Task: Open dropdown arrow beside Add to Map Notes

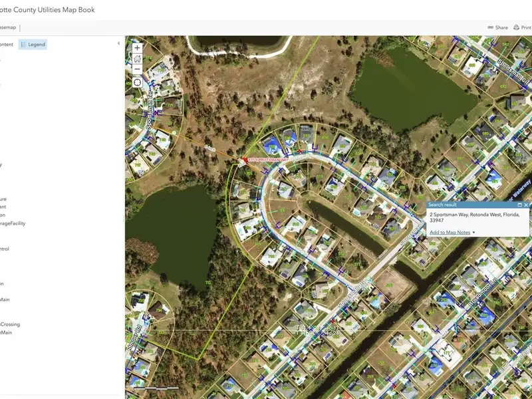Action: pyautogui.click(x=473, y=232)
